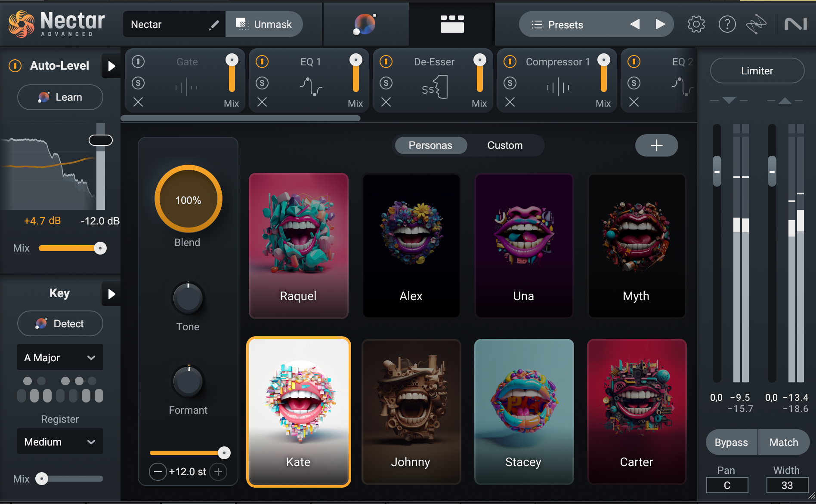This screenshot has height=504, width=816.
Task: Solo the EQ 2 module
Action: 634,83
